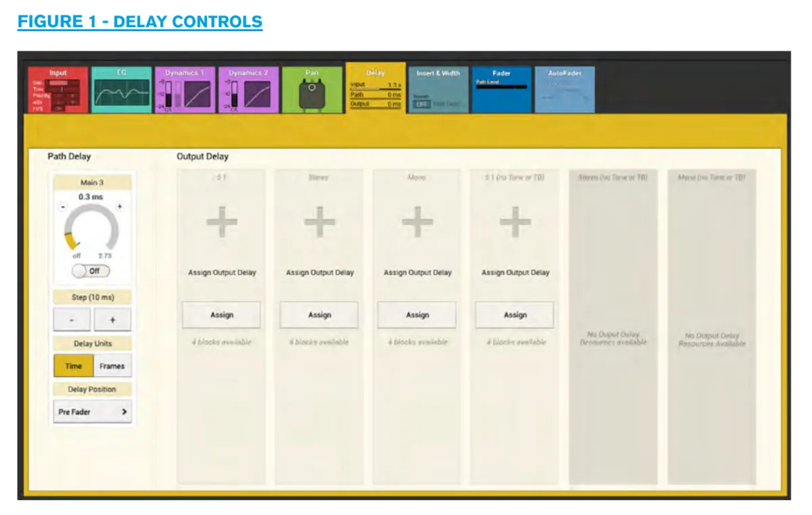Select the Delay tab
The image size is (812, 515).
pyautogui.click(x=376, y=89)
